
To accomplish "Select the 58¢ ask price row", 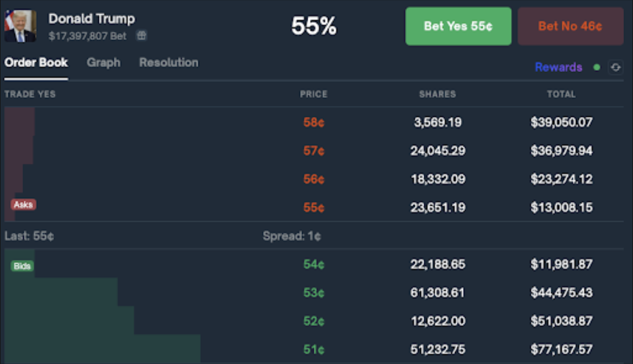I will click(x=314, y=122).
